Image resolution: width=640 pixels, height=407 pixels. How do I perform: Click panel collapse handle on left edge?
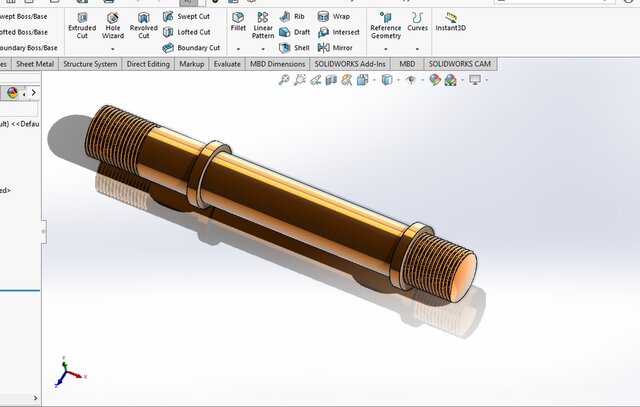coord(43,232)
